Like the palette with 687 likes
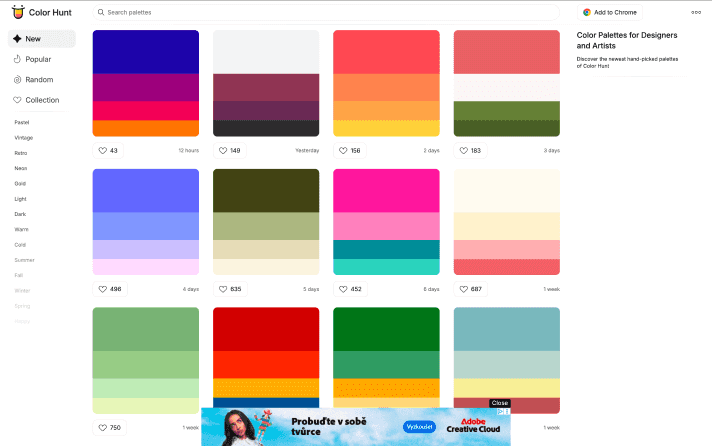 click(470, 289)
